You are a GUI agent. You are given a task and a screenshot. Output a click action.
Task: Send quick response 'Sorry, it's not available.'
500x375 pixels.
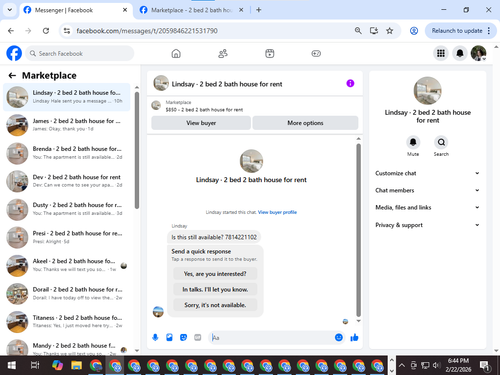click(215, 305)
